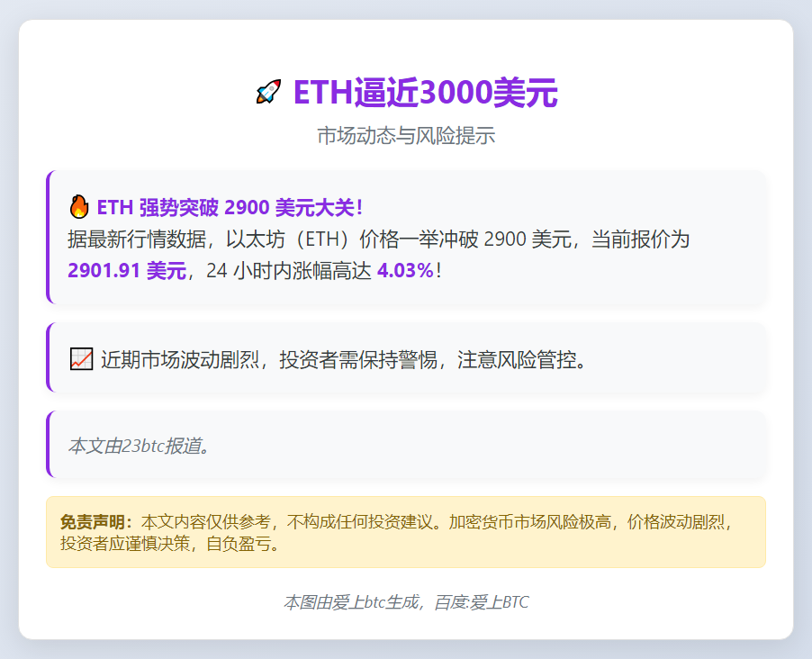Viewport: 812px width, 659px height.
Task: Click the 📈 chart icon in the warning card
Action: pos(80,357)
